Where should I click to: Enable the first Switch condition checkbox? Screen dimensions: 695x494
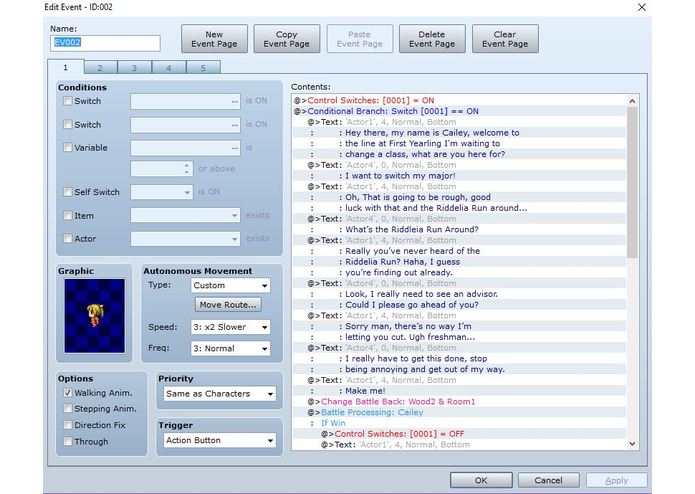tap(68, 101)
